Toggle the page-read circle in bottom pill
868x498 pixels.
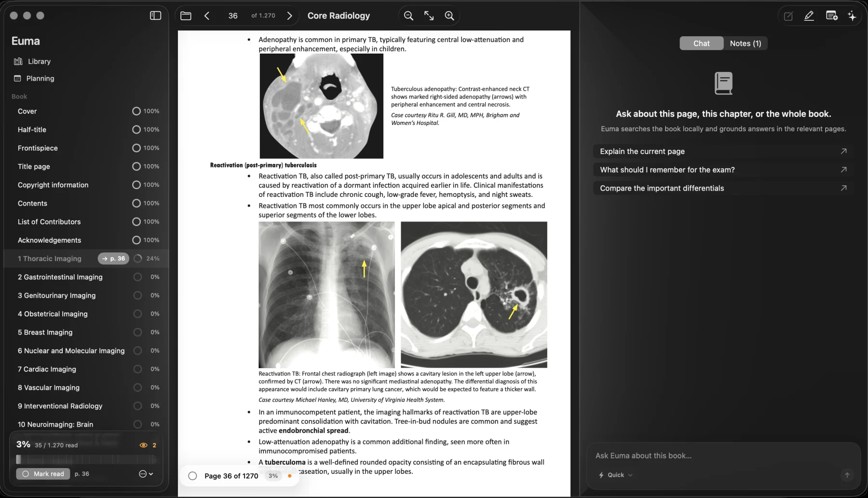pyautogui.click(x=192, y=476)
